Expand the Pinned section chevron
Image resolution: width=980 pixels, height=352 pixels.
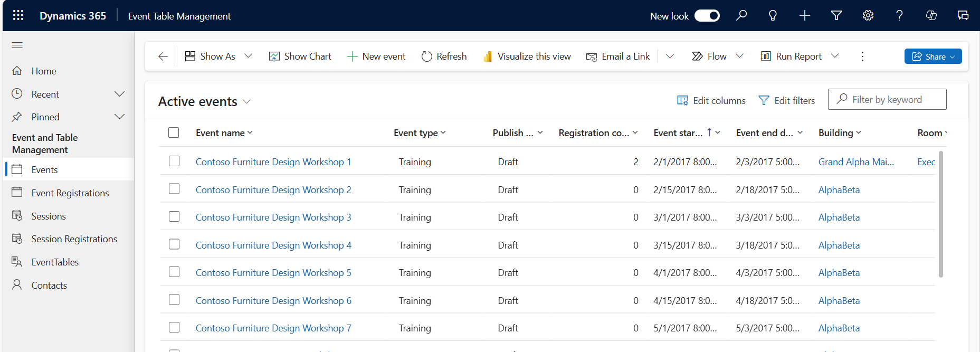pyautogui.click(x=120, y=117)
